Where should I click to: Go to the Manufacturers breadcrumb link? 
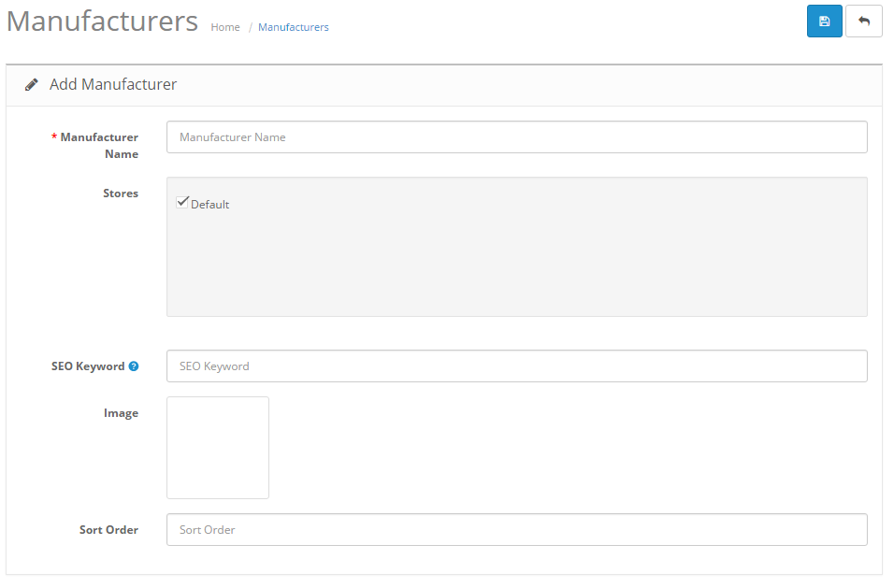pyautogui.click(x=293, y=27)
